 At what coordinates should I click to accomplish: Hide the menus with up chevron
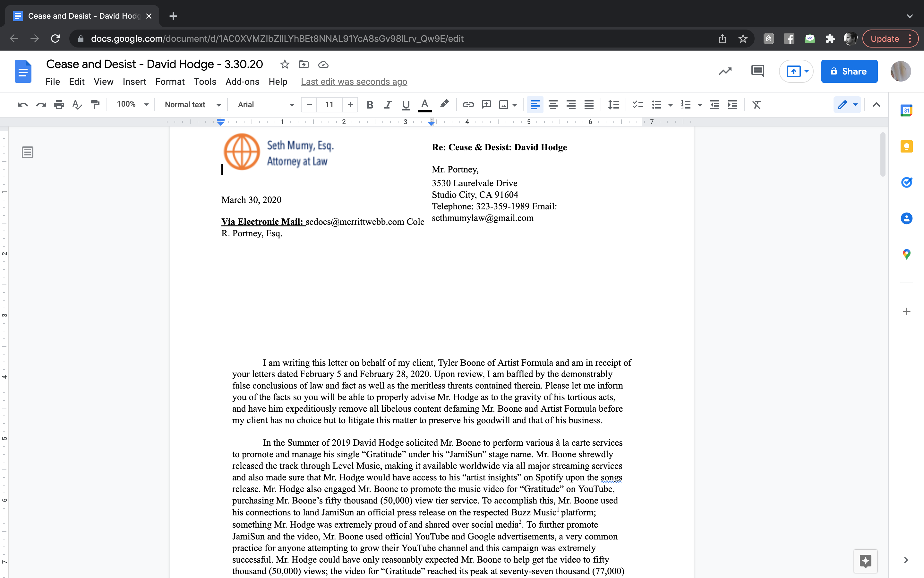pyautogui.click(x=877, y=105)
